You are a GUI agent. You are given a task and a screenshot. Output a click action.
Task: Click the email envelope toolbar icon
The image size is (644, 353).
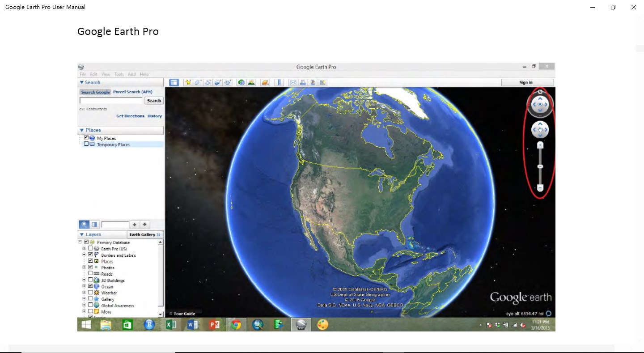click(x=293, y=82)
